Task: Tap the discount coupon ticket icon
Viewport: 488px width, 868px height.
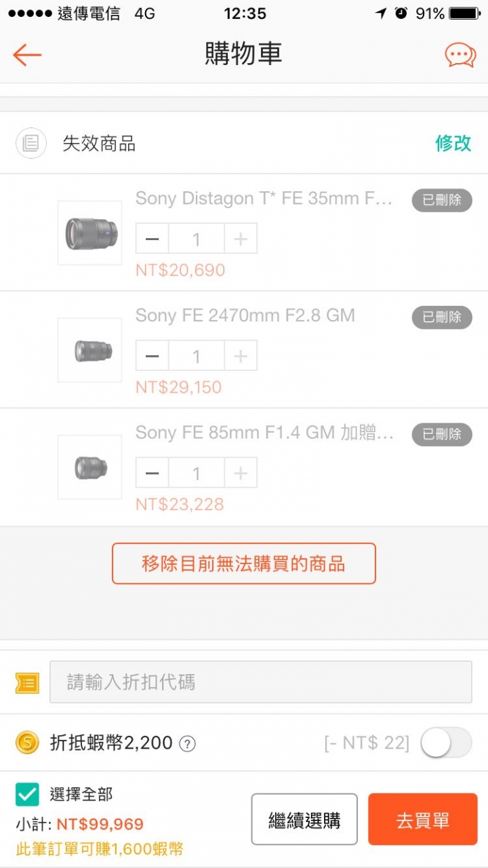Action: click(27, 682)
